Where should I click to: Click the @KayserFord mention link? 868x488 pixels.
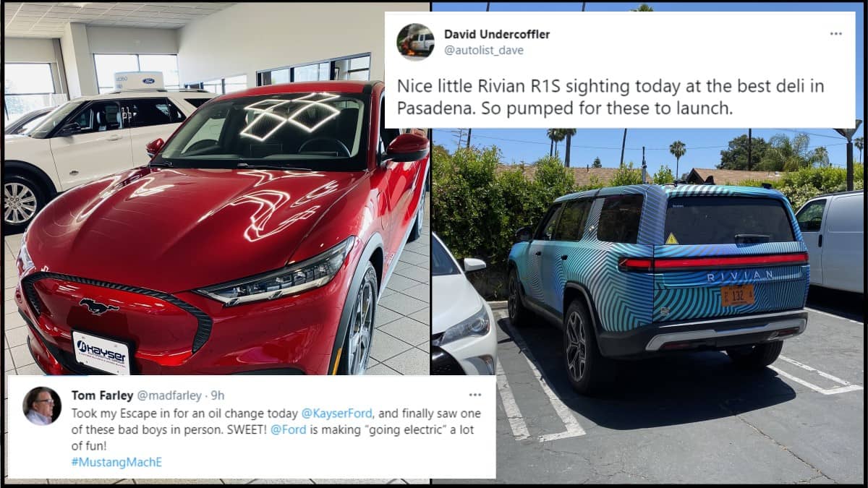[336, 414]
